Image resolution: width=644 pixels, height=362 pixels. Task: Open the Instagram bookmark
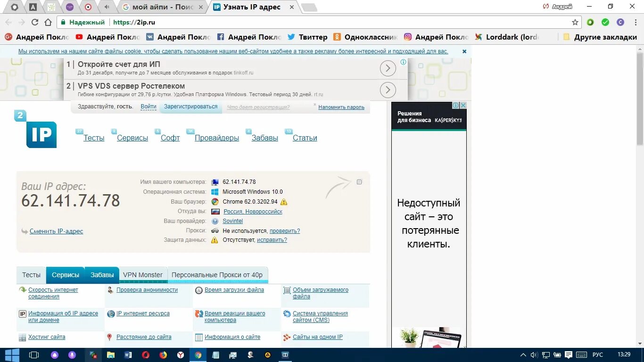click(436, 37)
